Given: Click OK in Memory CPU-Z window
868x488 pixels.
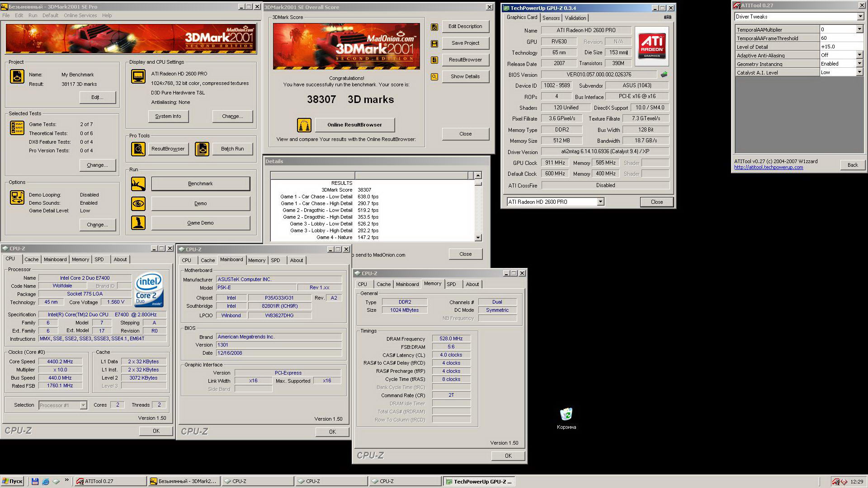Looking at the screenshot, I should pos(508,456).
